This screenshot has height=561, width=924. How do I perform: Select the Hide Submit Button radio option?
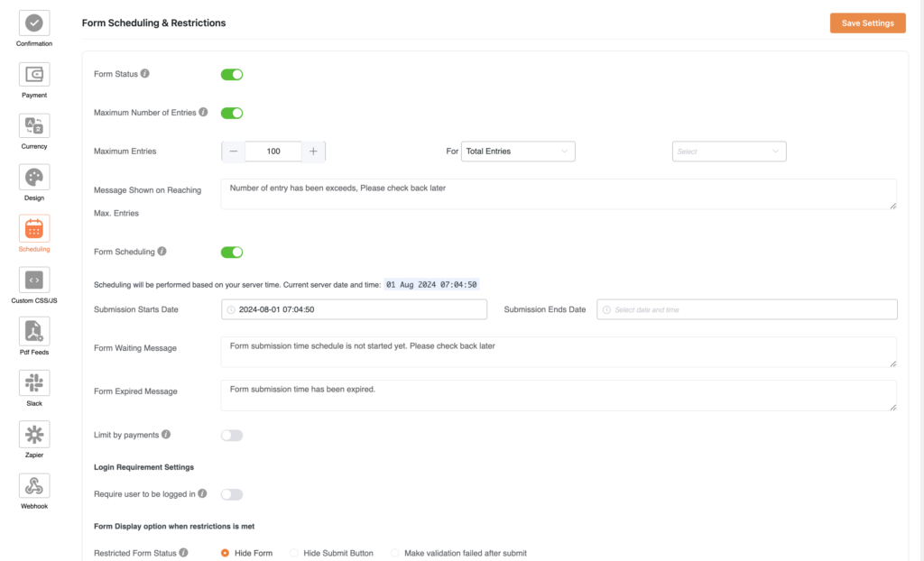coord(294,553)
